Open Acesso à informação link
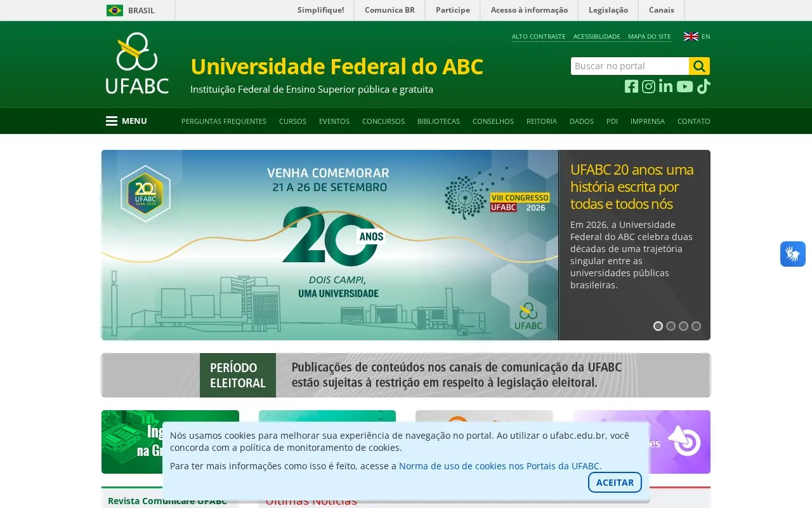Viewport: 812px width, 508px height. pos(529,10)
